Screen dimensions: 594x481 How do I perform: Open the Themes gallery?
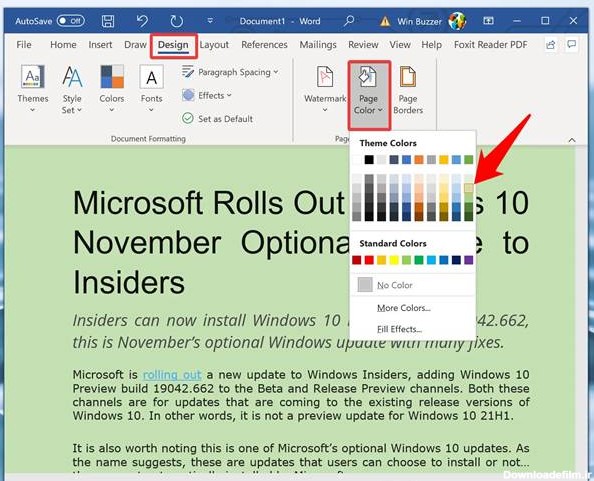tap(33, 89)
